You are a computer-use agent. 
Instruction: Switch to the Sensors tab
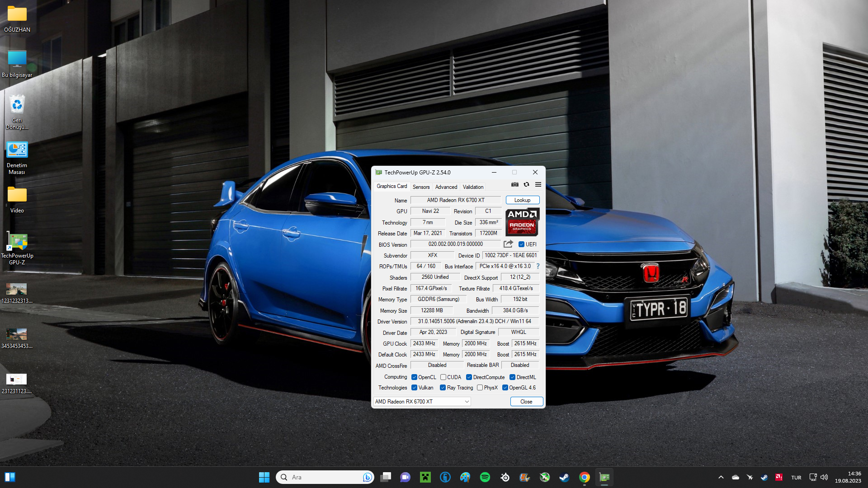click(x=421, y=187)
